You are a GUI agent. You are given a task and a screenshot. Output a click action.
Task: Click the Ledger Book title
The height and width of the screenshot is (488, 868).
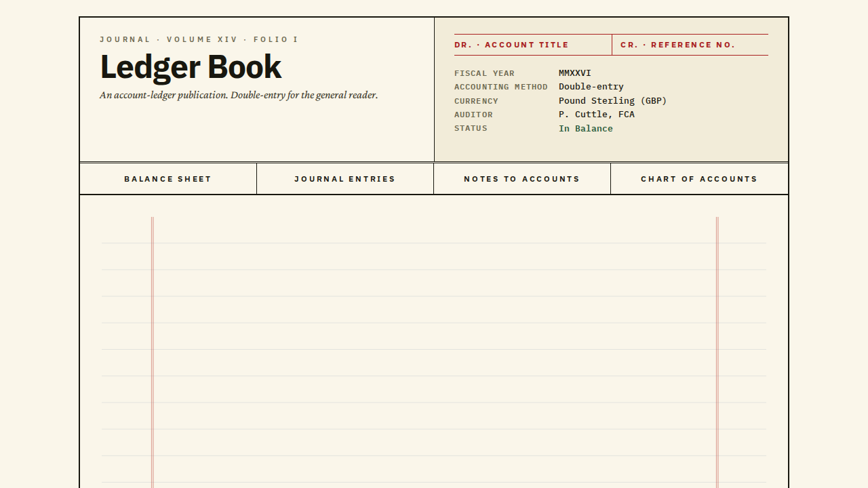[191, 66]
